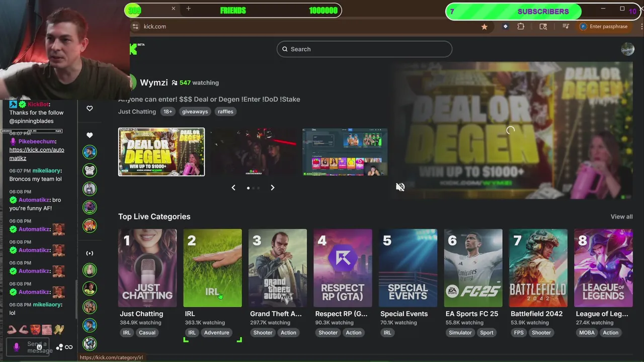Open the user avatar menu on Kick
Viewport: 644px width, 362px height.
pyautogui.click(x=627, y=49)
